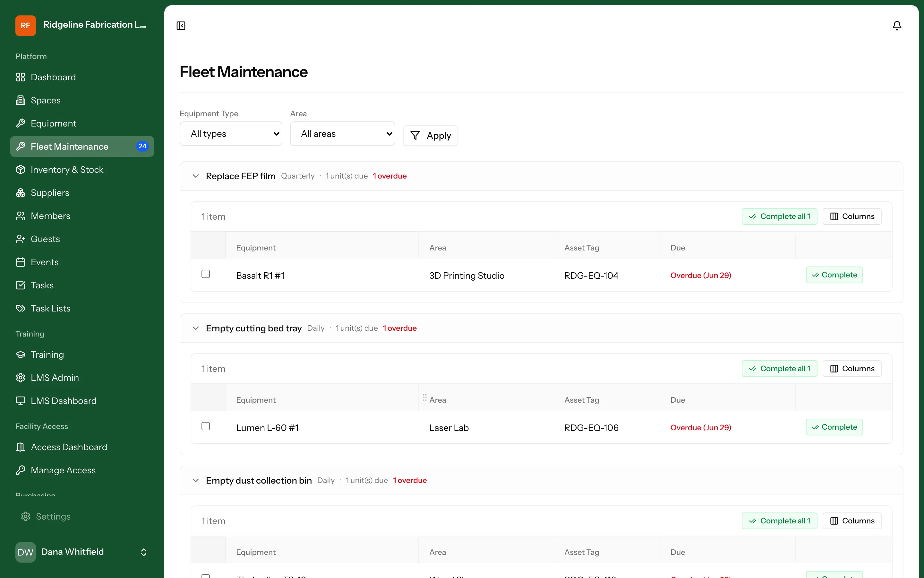This screenshot has height=578, width=924.
Task: Toggle the sidebar collapse icon
Action: [181, 26]
